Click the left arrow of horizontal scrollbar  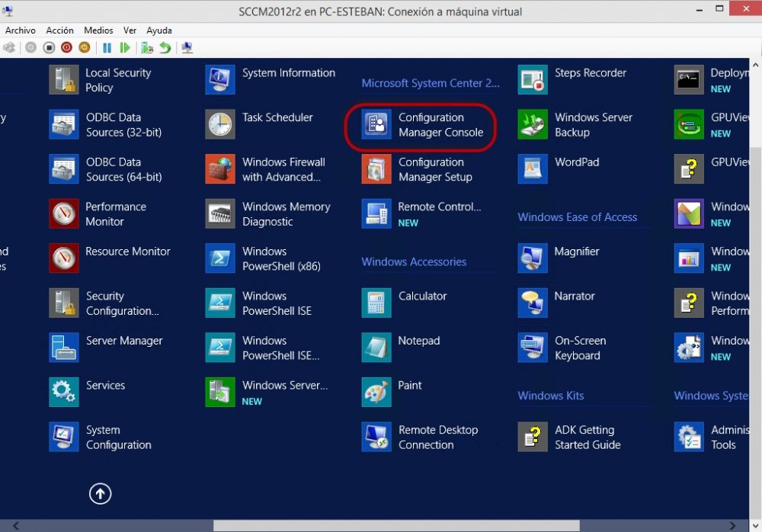[16, 526]
